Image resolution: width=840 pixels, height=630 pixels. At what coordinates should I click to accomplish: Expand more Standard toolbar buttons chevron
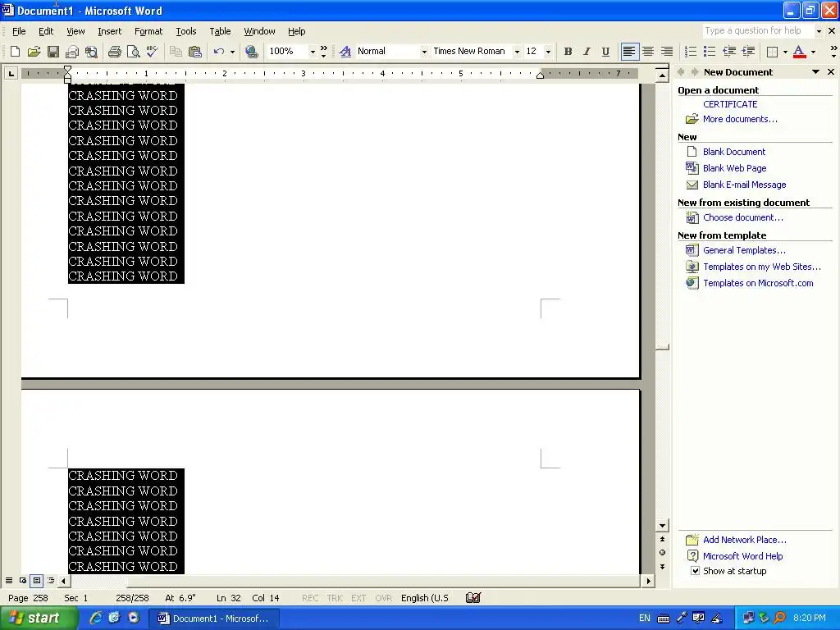[323, 52]
